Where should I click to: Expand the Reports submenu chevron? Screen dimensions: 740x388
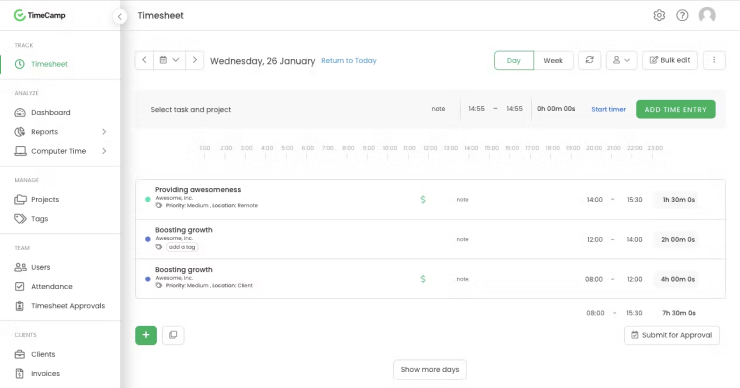point(104,132)
